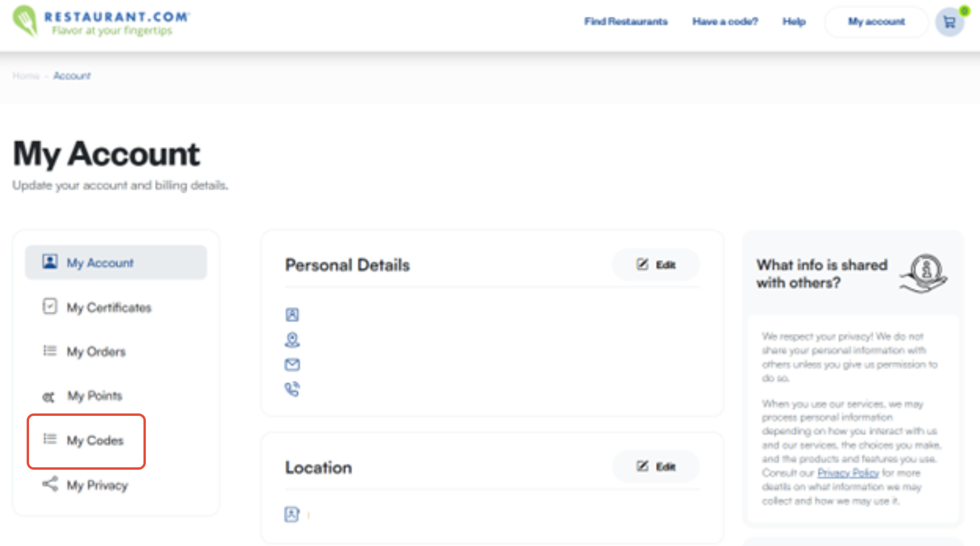Click the phone icon in Personal Details

pos(292,389)
